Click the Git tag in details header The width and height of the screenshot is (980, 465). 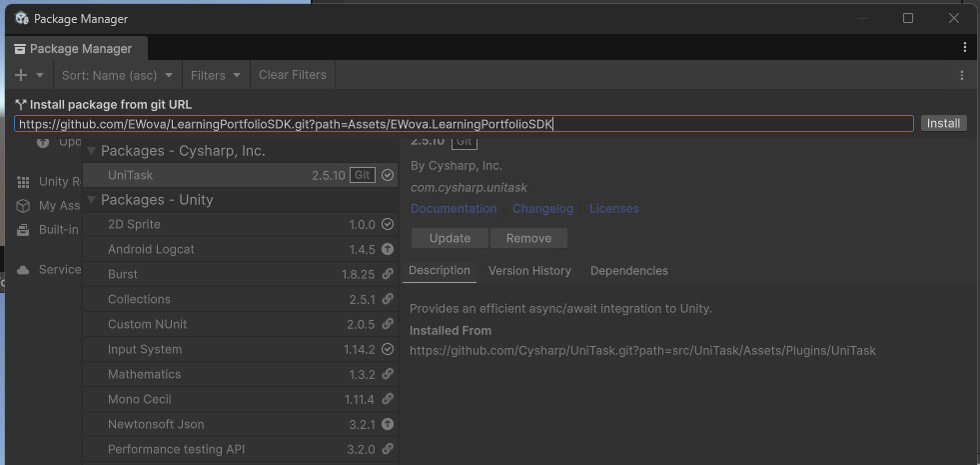pos(465,141)
